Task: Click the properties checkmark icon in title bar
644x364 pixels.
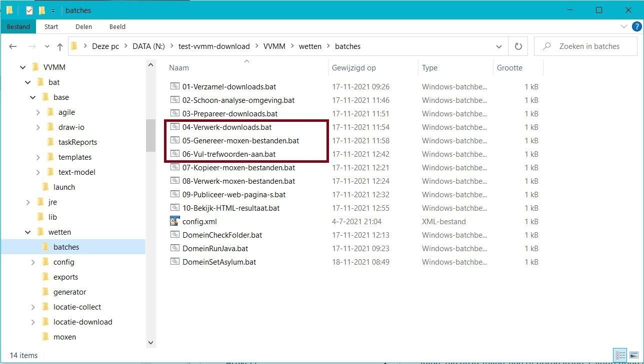Action: point(29,10)
